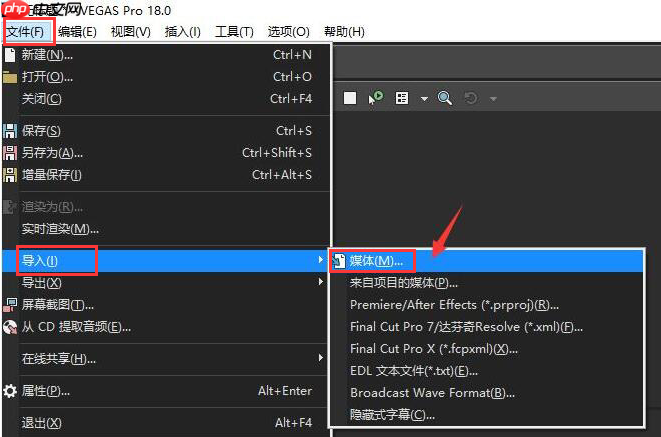Open the 工具(T) menu
661x437 pixels.
point(234,32)
